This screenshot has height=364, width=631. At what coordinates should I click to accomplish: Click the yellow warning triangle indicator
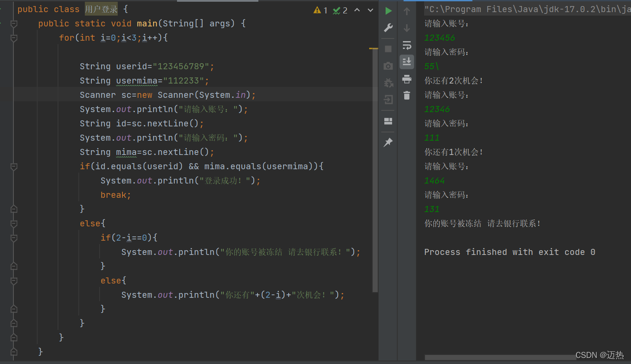[x=317, y=10]
